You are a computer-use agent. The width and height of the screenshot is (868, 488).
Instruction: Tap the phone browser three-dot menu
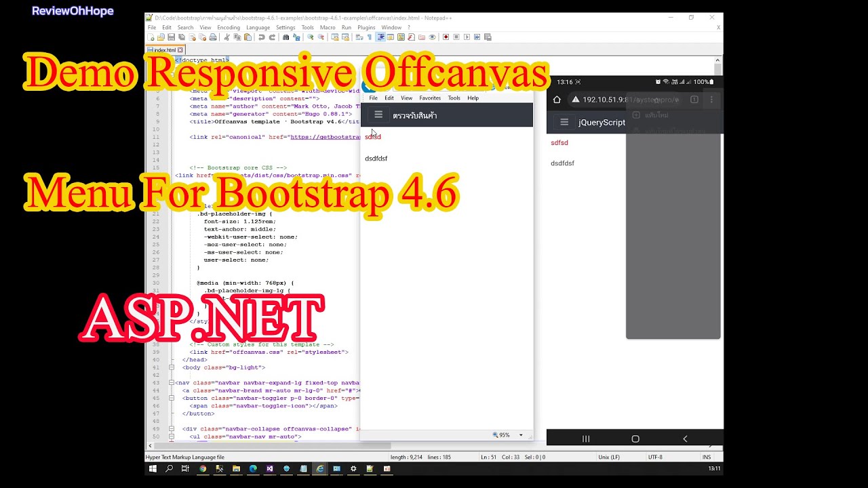click(x=711, y=100)
